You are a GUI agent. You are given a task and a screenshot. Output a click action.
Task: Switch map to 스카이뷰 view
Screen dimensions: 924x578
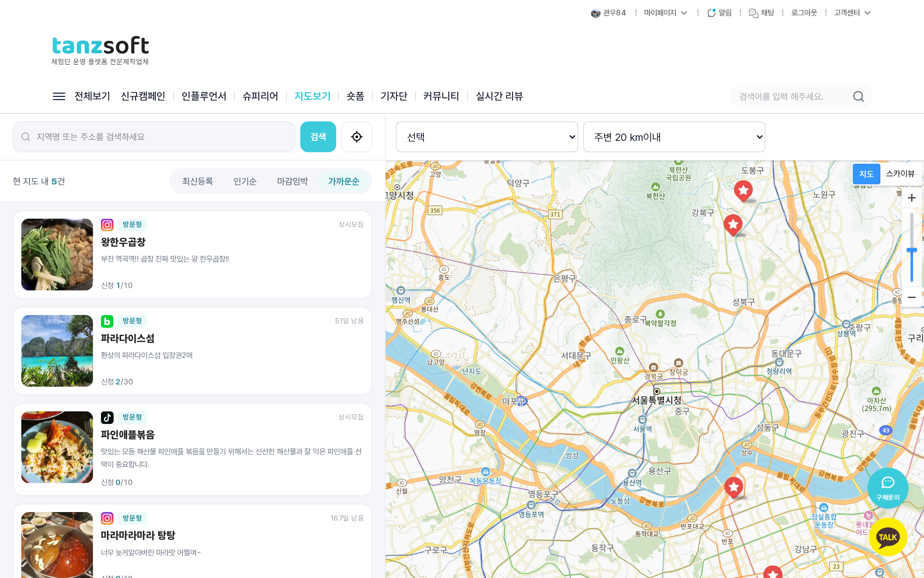(900, 174)
